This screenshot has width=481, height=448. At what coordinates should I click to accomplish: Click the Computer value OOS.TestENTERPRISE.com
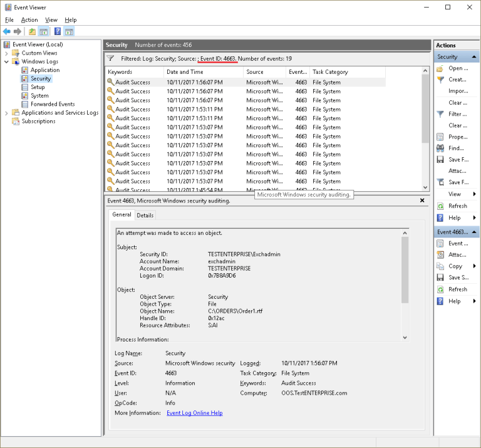[x=314, y=393]
